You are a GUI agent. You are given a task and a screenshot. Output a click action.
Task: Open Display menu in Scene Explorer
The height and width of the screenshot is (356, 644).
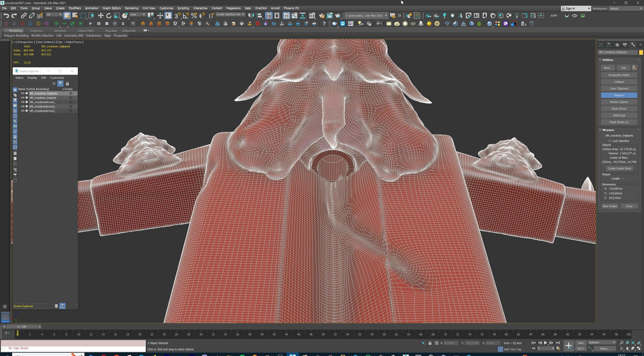click(32, 78)
